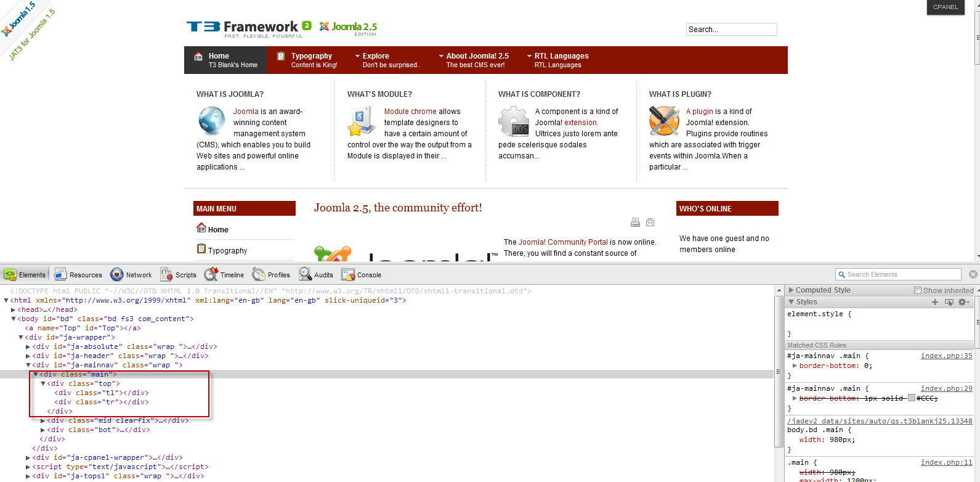Switch to the Audits tab
This screenshot has height=482, width=980.
coord(316,274)
